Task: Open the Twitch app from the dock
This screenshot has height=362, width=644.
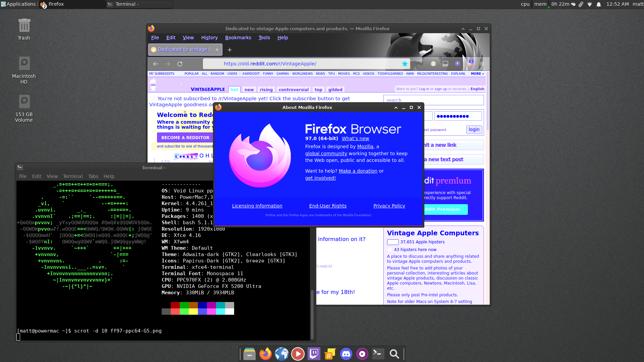Action: tap(314, 354)
